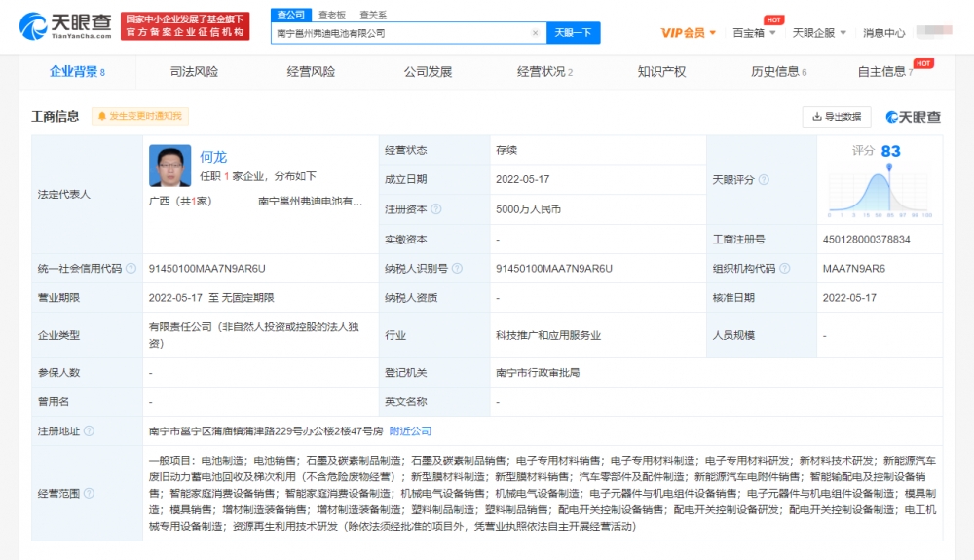The image size is (974, 560).
Task: Click the help icon beside 注册地址
Action: [89, 430]
